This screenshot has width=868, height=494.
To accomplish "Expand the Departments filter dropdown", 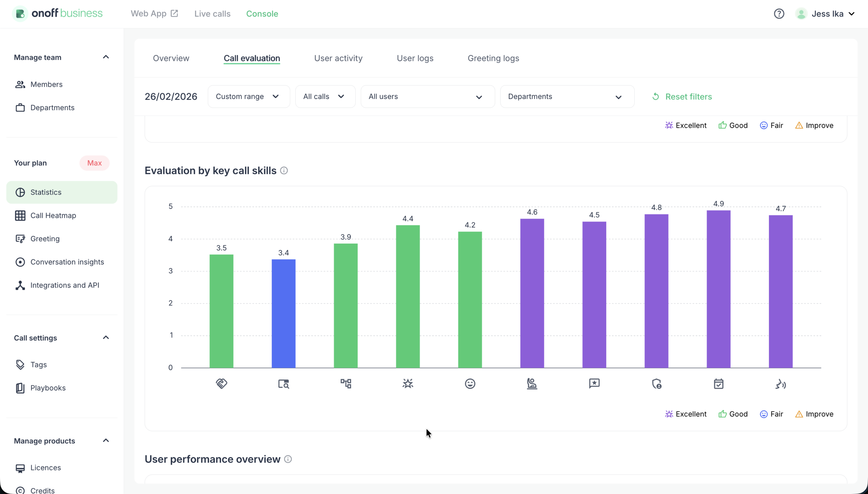I will [566, 96].
